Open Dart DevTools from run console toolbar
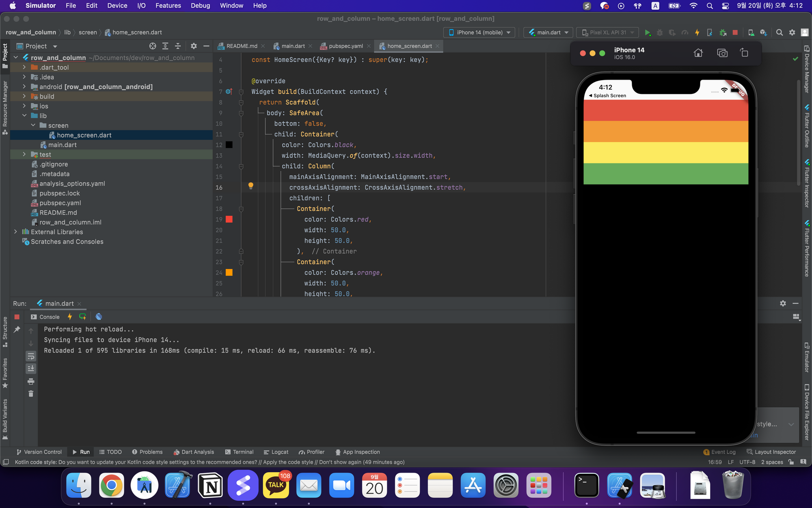Viewport: 812px width, 508px height. pyautogui.click(x=99, y=317)
